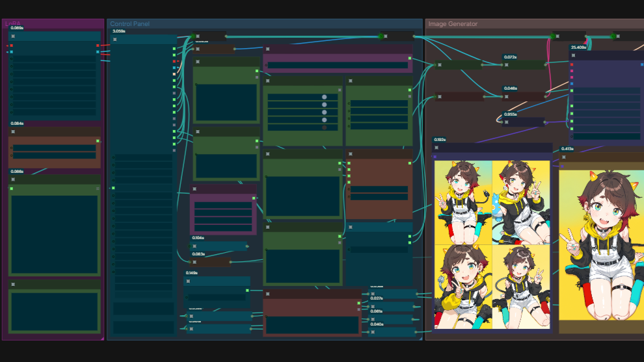Collapse the node containing five toggle switches
Screen dimensions: 644x362
[x=268, y=81]
